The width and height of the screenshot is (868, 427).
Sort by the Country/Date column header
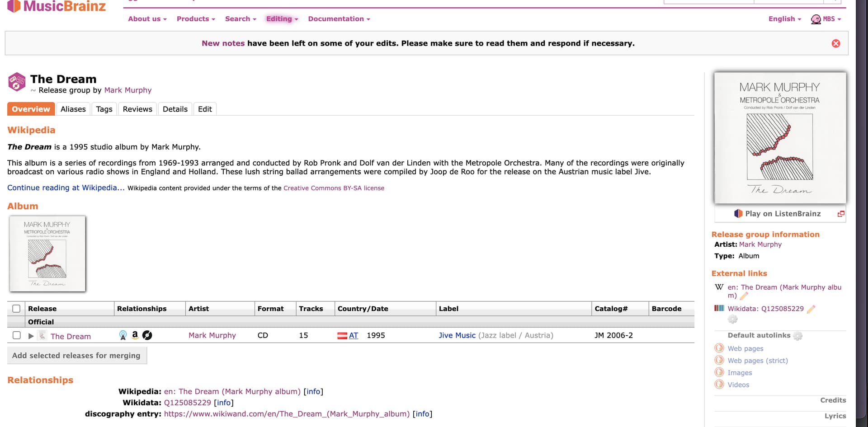click(363, 309)
